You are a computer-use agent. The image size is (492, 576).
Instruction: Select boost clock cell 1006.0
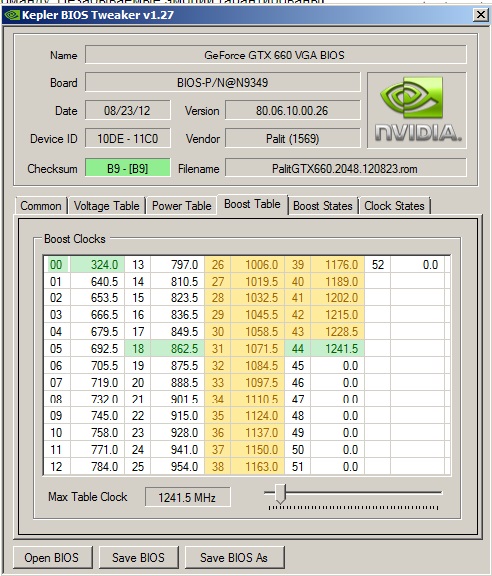258,264
